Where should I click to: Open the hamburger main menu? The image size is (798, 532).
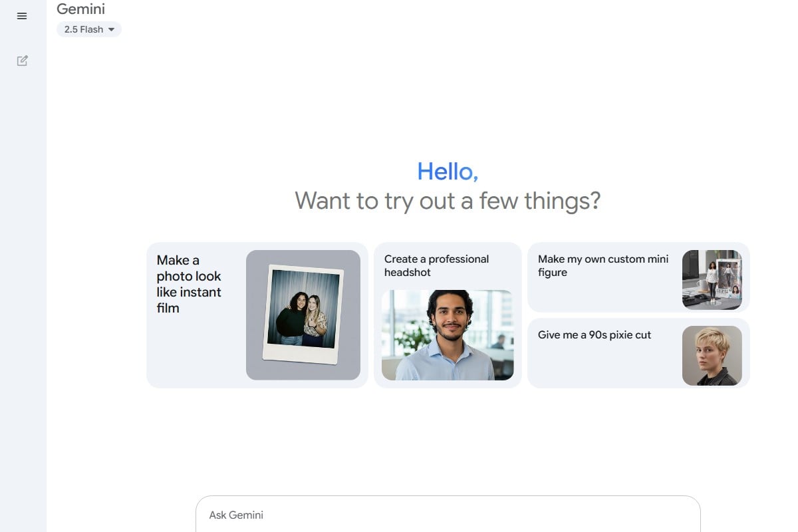[x=22, y=16]
